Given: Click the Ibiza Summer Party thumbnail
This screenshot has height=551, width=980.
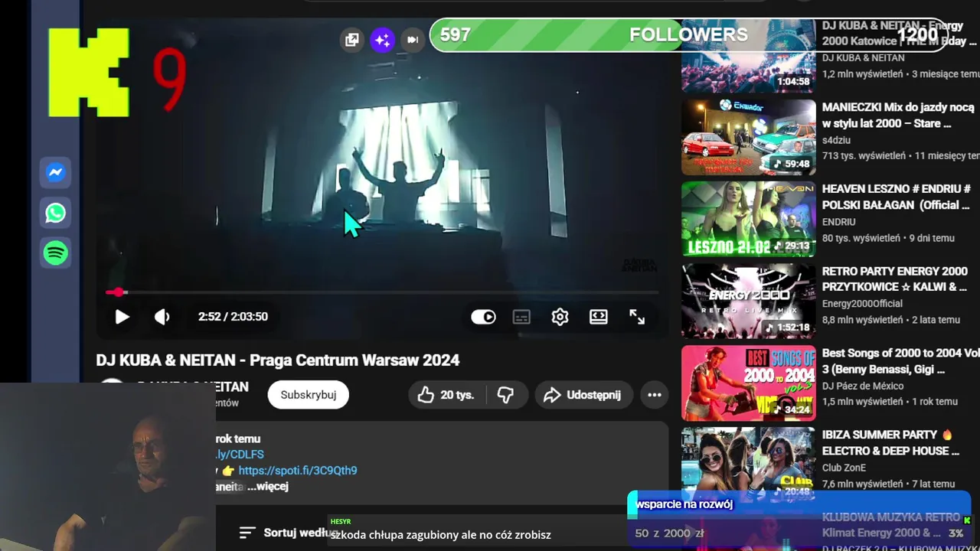Looking at the screenshot, I should point(748,465).
